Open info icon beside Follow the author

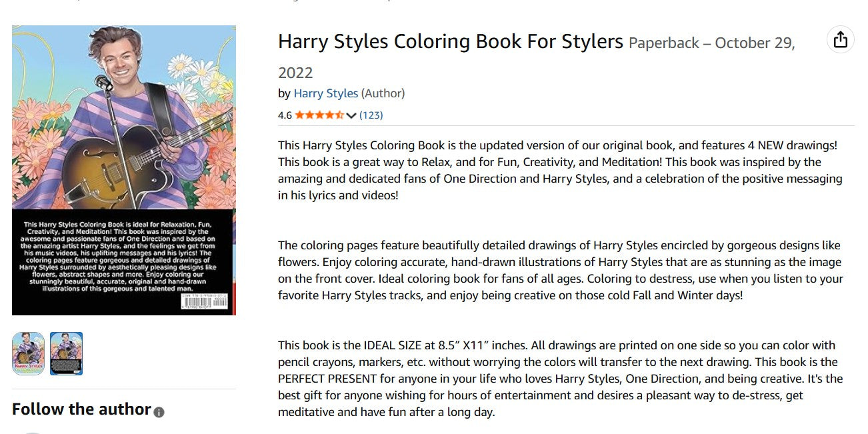click(x=159, y=412)
